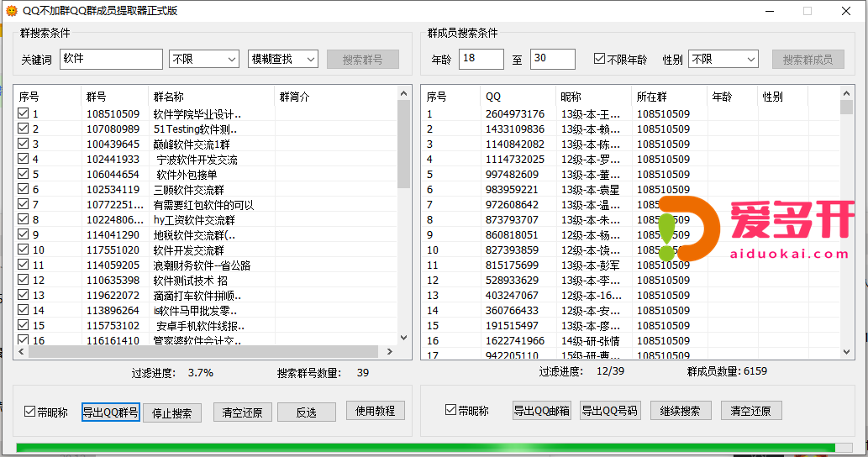Select member QQ 997482609
Screen dimensions: 868x457
tap(512, 174)
